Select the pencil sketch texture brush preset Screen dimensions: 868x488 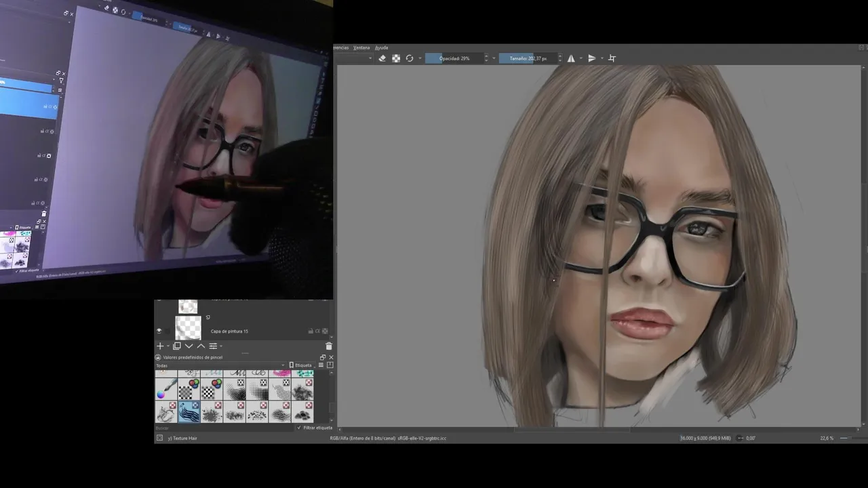[166, 411]
